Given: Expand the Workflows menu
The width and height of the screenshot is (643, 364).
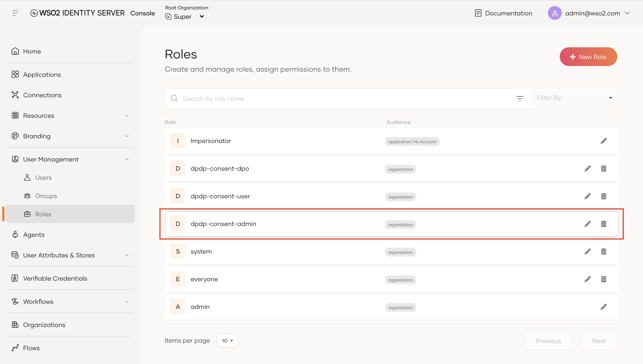Looking at the screenshot, I should pyautogui.click(x=70, y=302).
